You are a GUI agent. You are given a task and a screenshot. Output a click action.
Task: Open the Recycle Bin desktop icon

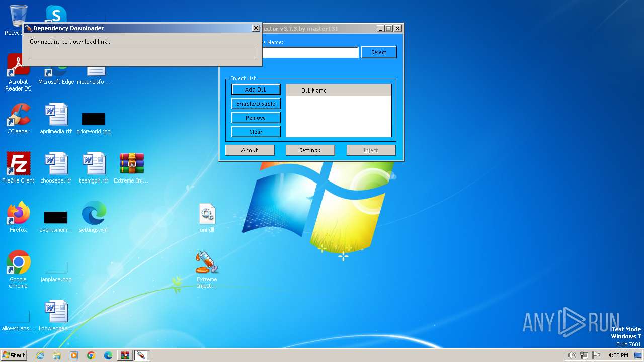(18, 15)
